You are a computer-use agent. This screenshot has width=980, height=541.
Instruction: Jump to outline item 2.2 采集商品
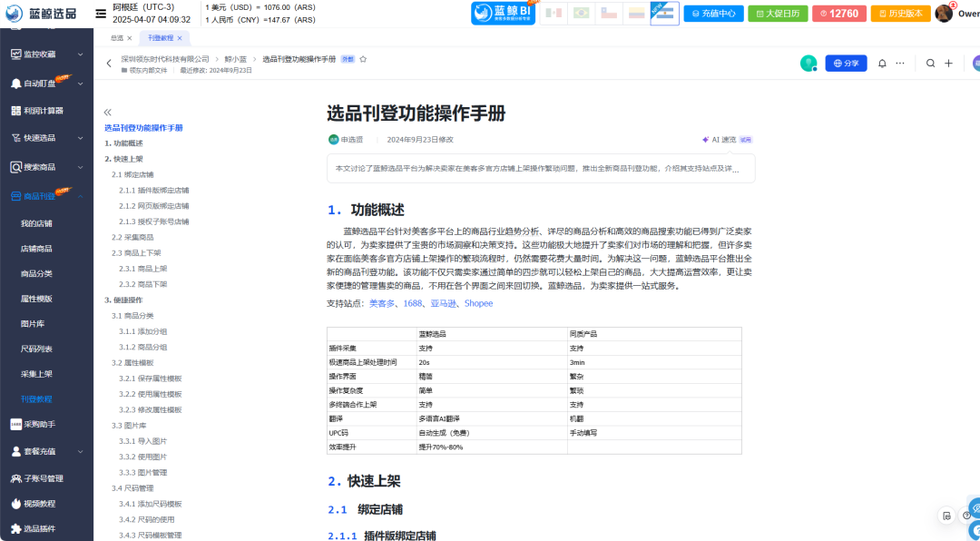(x=132, y=237)
